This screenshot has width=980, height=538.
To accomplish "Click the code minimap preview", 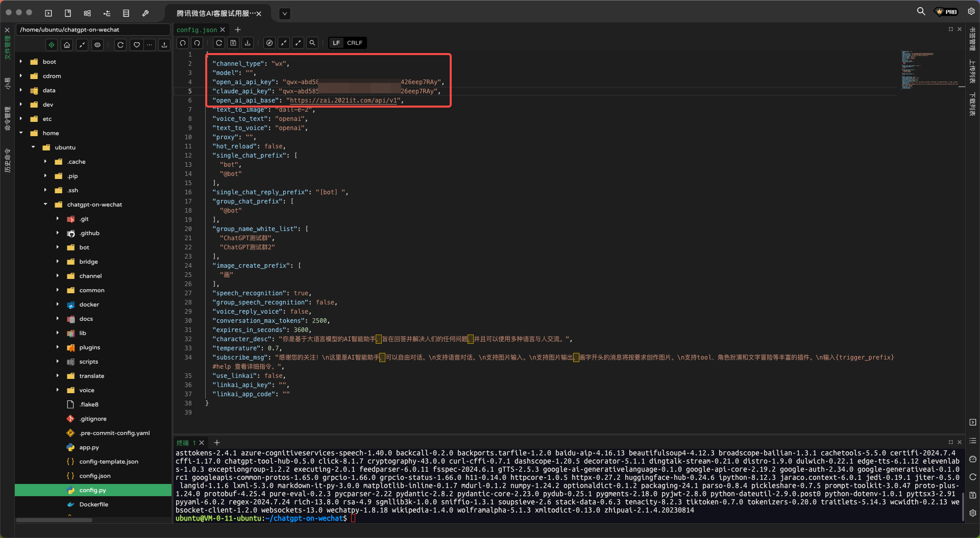I will point(930,69).
